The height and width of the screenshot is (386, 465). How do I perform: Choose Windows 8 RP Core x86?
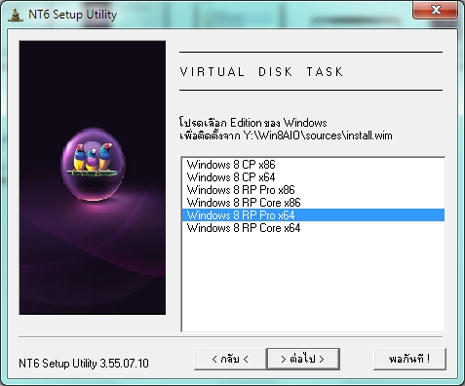(313, 202)
